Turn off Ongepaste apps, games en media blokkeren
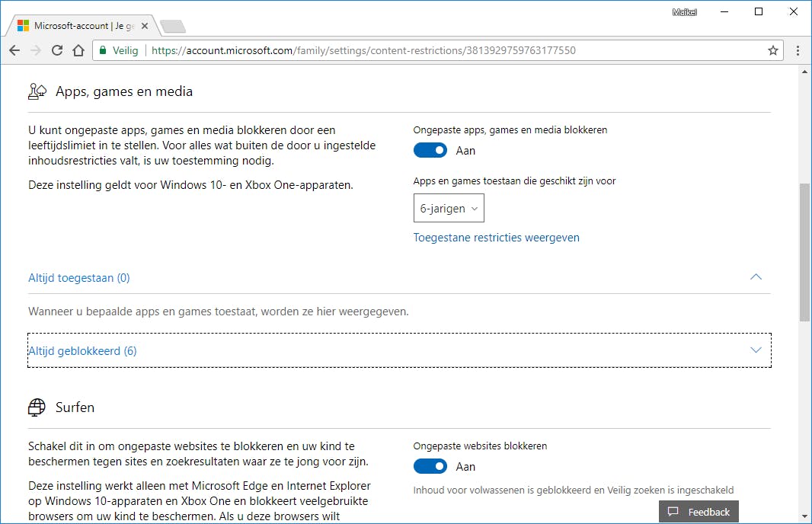 (430, 151)
